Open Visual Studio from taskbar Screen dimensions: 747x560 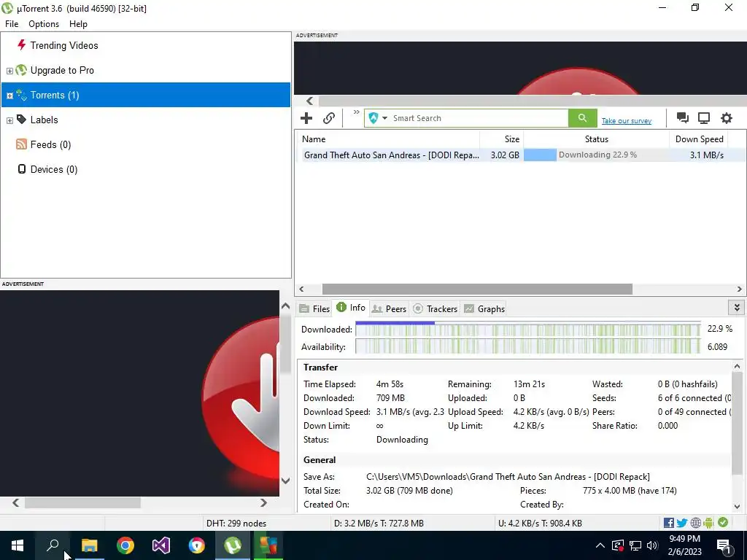(x=161, y=545)
